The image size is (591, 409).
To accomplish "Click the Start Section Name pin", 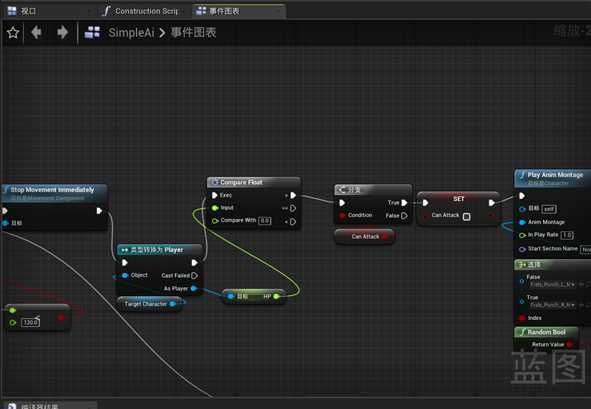I will (x=522, y=249).
